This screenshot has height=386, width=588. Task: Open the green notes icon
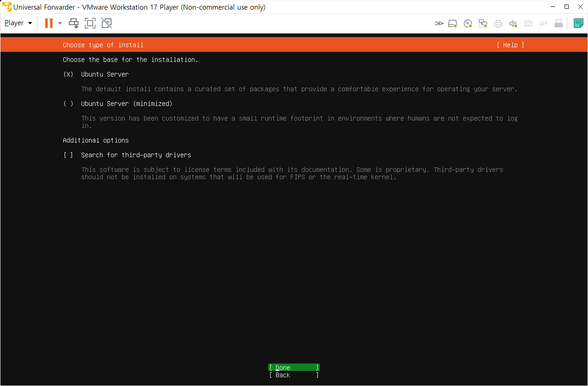point(578,23)
